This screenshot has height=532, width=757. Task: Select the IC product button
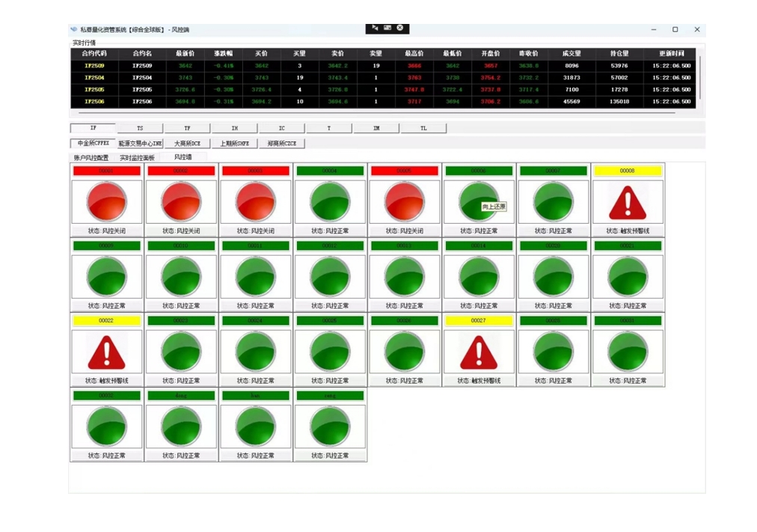tap(282, 128)
